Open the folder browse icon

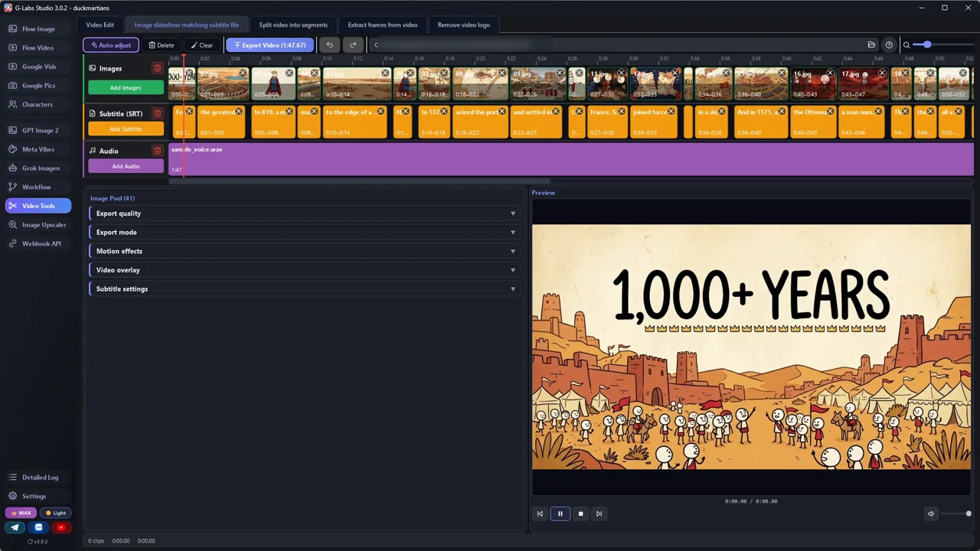tap(871, 45)
